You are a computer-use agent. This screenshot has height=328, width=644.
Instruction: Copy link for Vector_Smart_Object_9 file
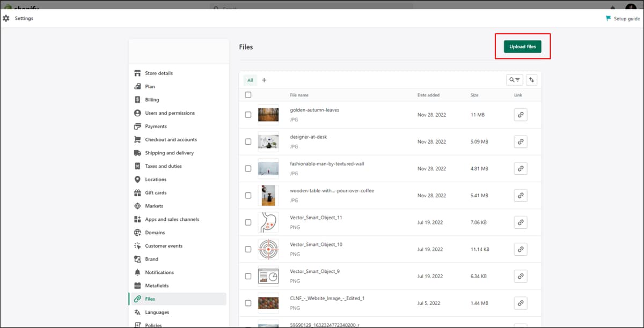pyautogui.click(x=520, y=276)
